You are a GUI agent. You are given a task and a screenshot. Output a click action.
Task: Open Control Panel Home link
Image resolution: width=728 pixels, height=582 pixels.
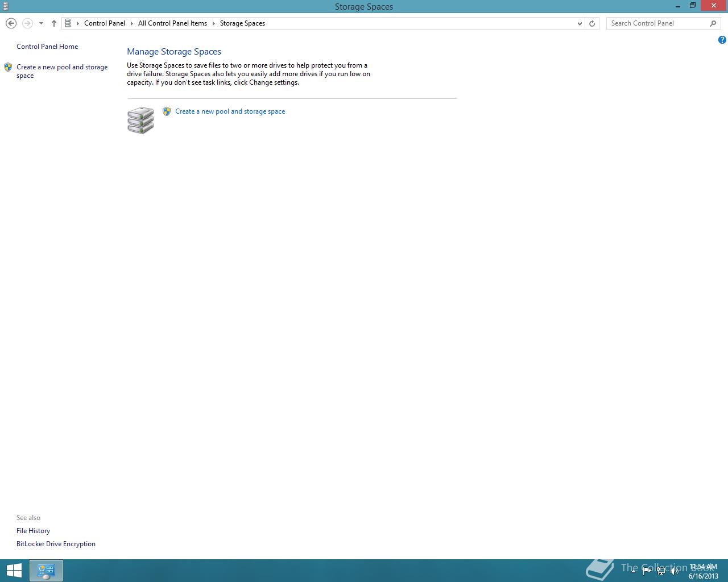click(x=47, y=47)
